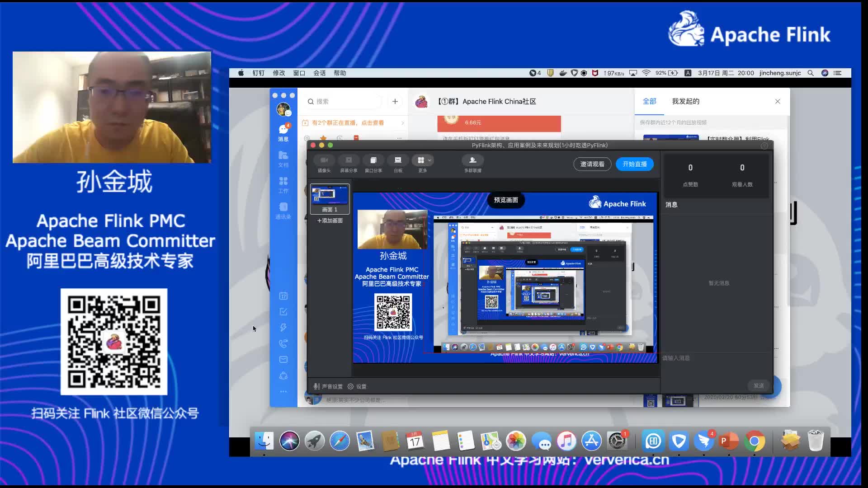
Task: Click the camera (摄像头) icon in the live toolbar
Action: coord(324,160)
